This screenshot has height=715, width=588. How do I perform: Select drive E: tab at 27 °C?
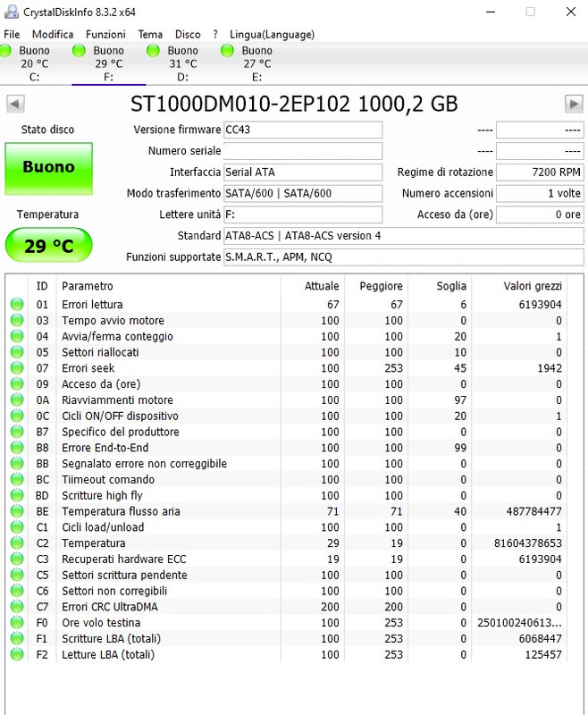pyautogui.click(x=256, y=63)
